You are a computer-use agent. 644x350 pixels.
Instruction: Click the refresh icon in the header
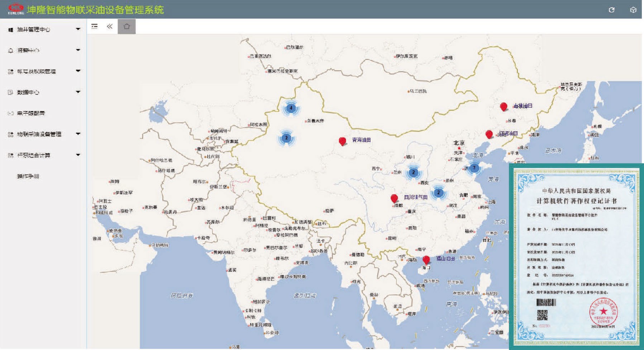pos(611,10)
